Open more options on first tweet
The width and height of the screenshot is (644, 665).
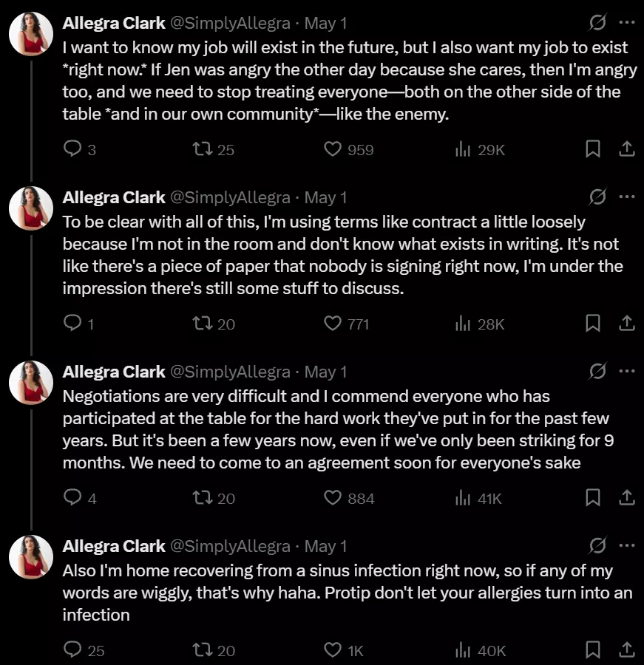point(627,22)
